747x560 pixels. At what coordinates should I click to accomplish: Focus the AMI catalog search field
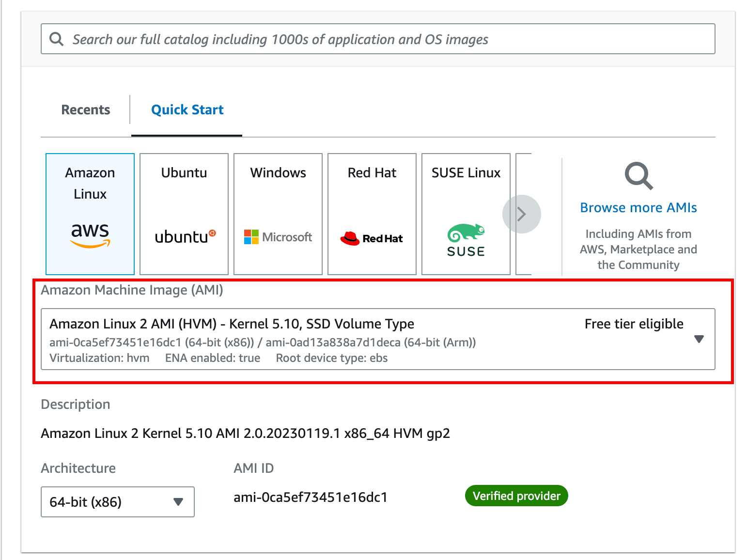coord(378,39)
